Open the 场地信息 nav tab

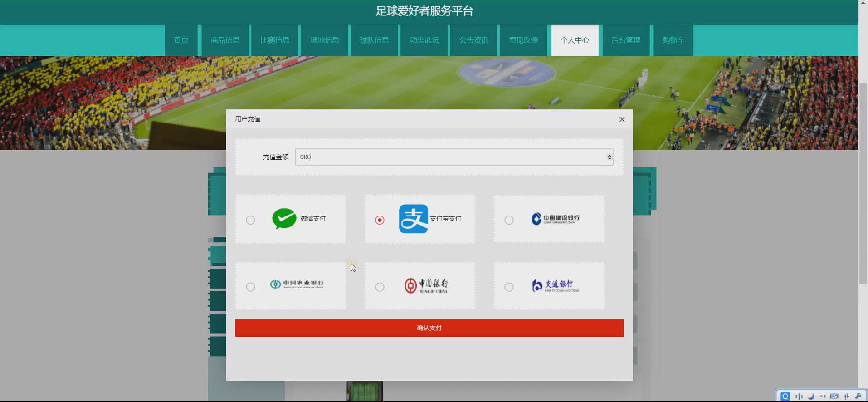[x=325, y=40]
